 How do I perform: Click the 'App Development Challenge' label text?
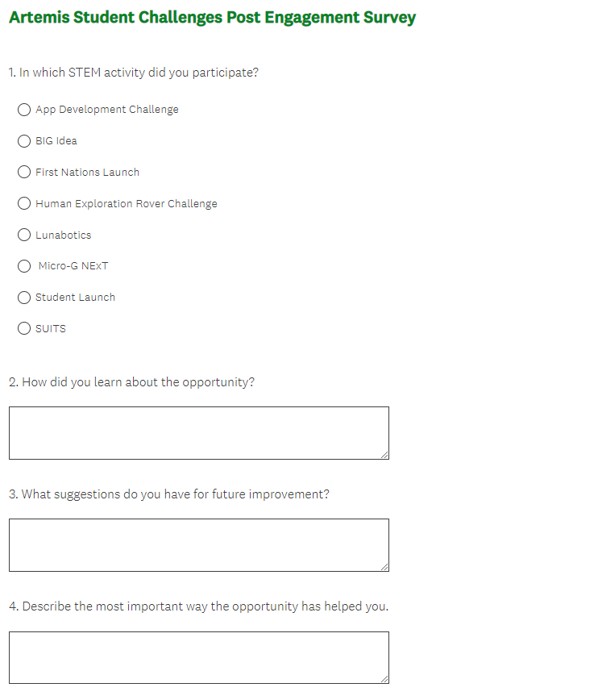pyautogui.click(x=107, y=110)
